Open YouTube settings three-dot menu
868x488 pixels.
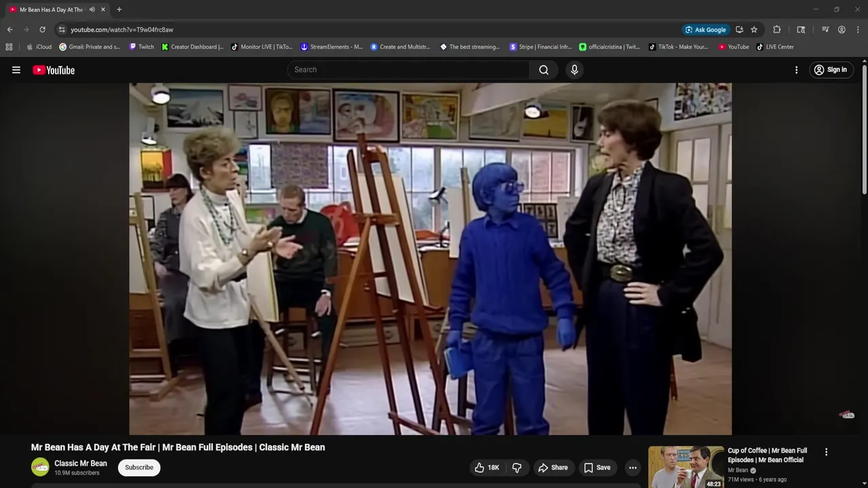coord(796,70)
